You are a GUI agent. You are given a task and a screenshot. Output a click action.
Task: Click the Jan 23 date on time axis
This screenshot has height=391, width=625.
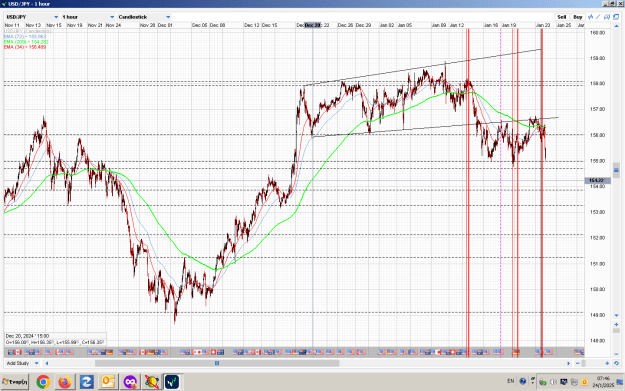543,25
